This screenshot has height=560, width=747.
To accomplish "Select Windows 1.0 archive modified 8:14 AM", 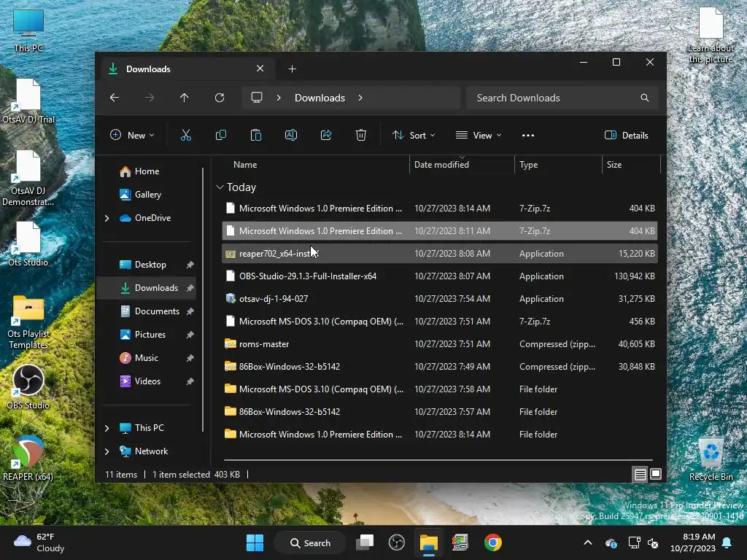I will (439, 209).
